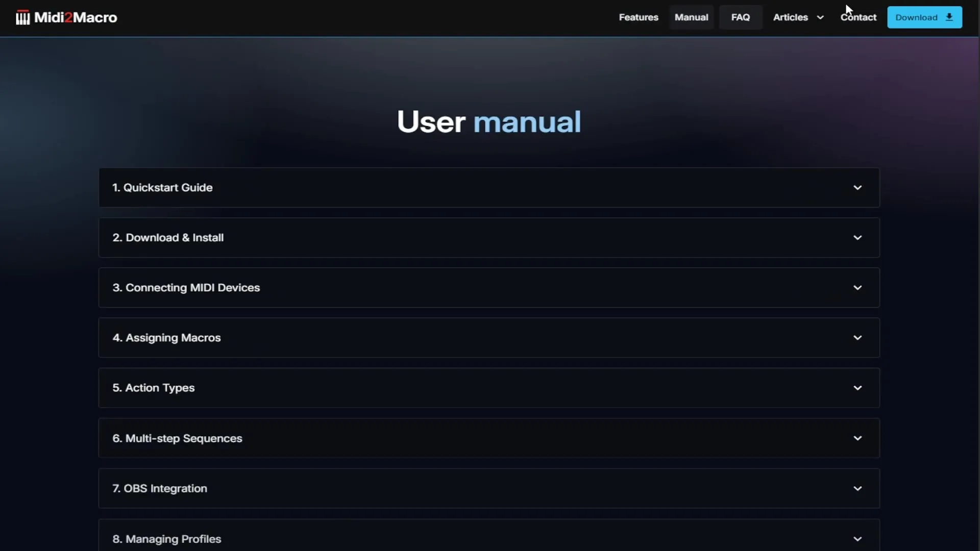The height and width of the screenshot is (551, 980).
Task: Expand OBS Integration section chevron
Action: 857,488
